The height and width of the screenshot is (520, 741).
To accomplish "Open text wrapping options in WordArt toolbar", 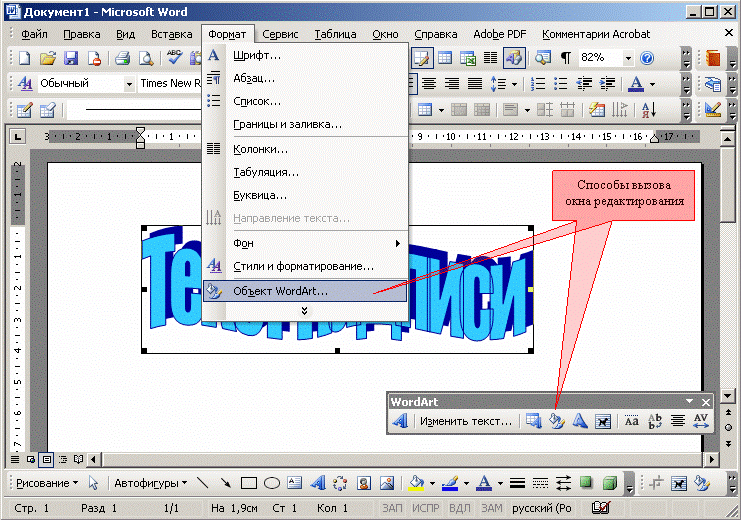I will (x=602, y=422).
